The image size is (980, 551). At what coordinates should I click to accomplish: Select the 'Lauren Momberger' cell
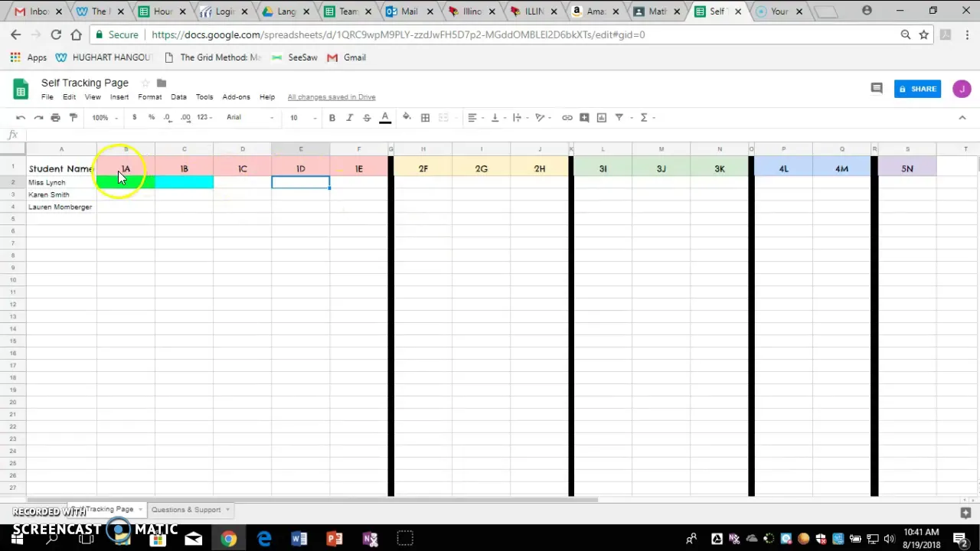click(x=61, y=207)
